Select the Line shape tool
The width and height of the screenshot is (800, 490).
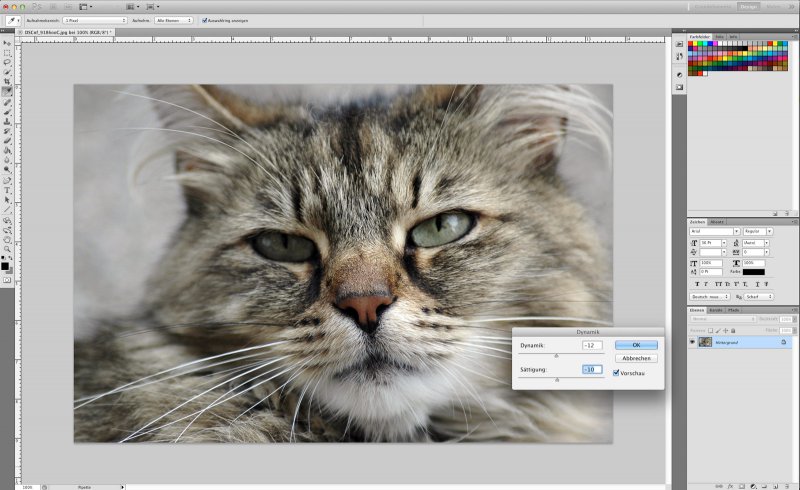click(7, 210)
